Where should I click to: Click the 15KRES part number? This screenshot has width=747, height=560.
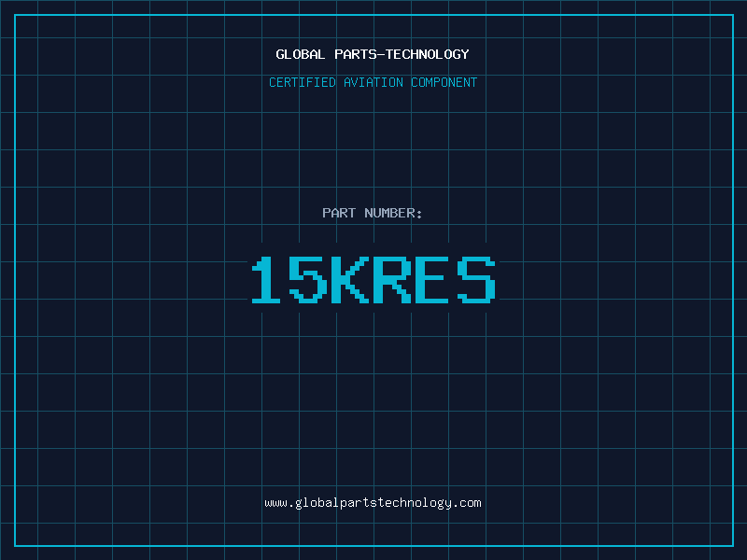(373, 280)
